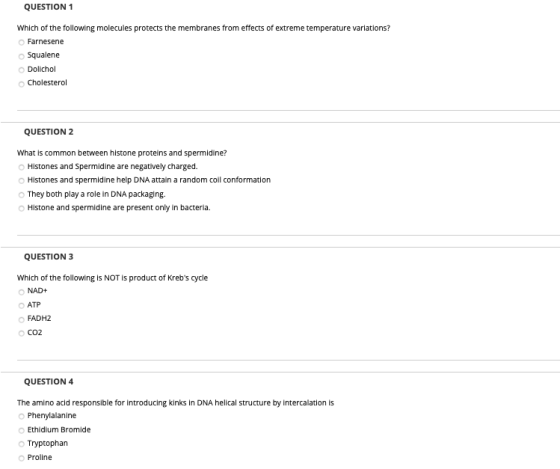The width and height of the screenshot is (560, 469).
Task: Select Farnesene for Question 1
Action: (x=21, y=42)
